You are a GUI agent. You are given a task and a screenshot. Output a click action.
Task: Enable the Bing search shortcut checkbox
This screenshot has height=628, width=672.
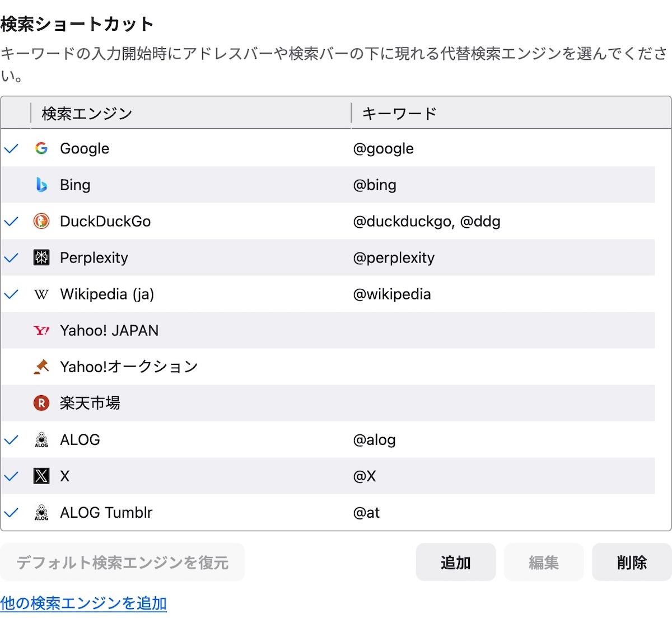[12, 185]
